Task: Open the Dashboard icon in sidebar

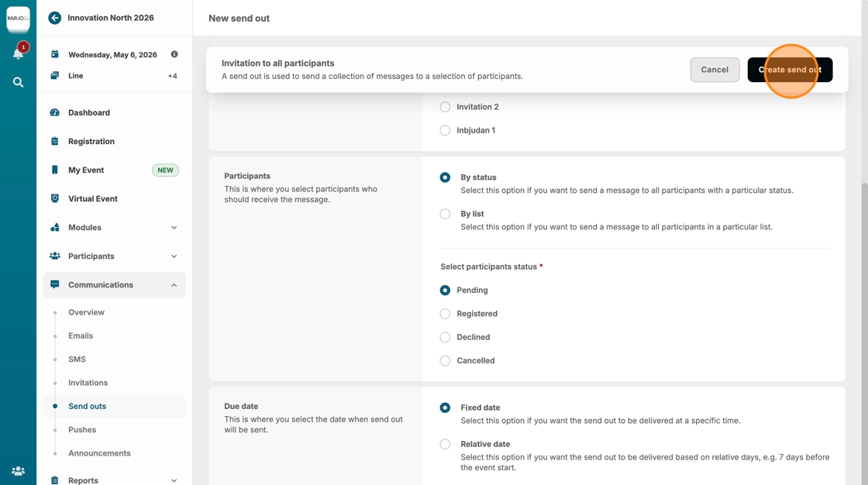Action: (55, 112)
